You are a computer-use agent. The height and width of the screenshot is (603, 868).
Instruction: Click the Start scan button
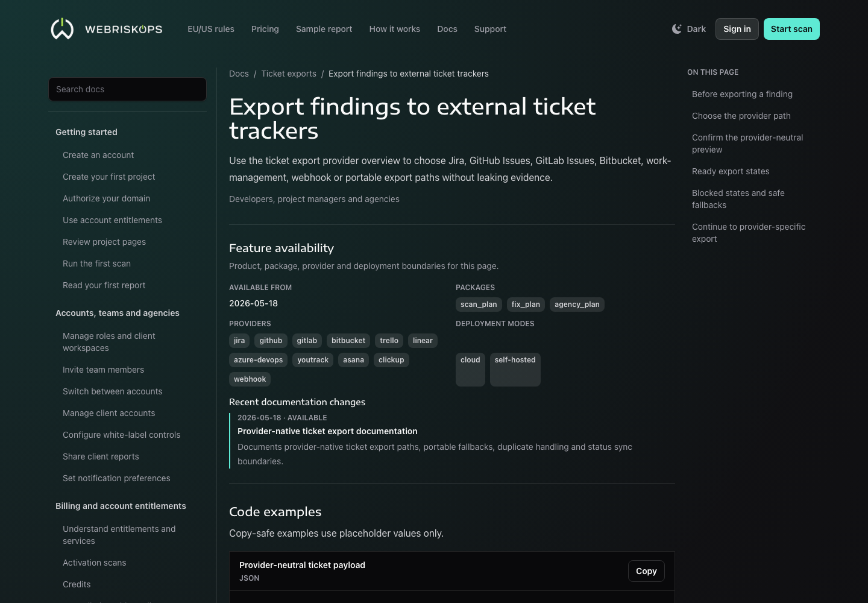point(791,29)
